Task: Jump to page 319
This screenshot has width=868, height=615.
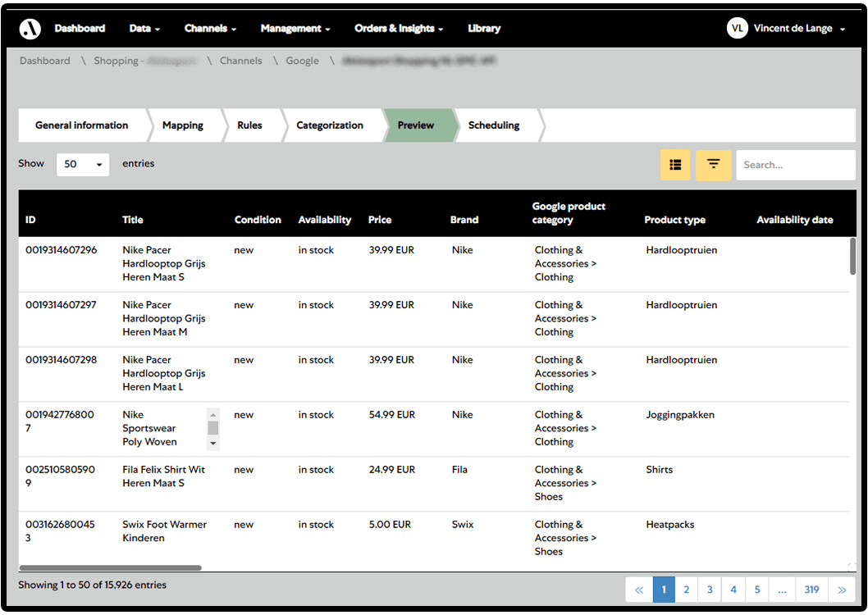Action: tap(811, 590)
